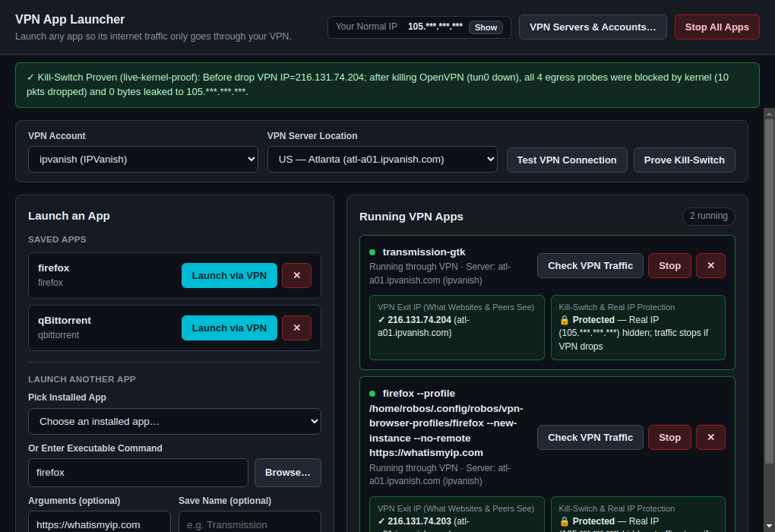Viewport: 775px width, 532px height.
Task: Stop the firefox --profile app
Action: pyautogui.click(x=669, y=438)
